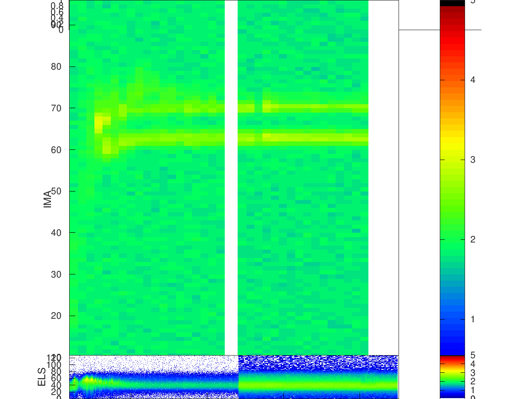Click the IMA heatmap's right-hand data segment
This screenshot has height=399, width=532.
(303, 177)
